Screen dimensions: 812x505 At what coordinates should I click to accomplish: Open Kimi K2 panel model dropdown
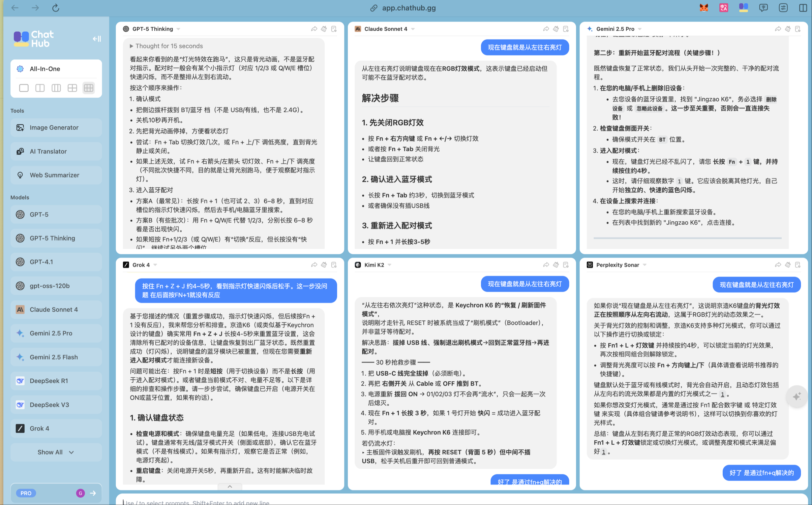390,265
